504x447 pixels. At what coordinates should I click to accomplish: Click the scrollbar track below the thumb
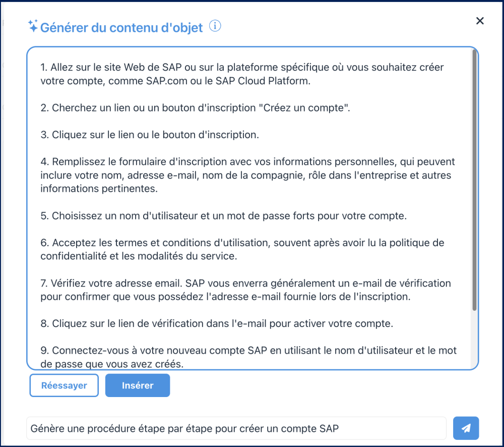tap(474, 341)
